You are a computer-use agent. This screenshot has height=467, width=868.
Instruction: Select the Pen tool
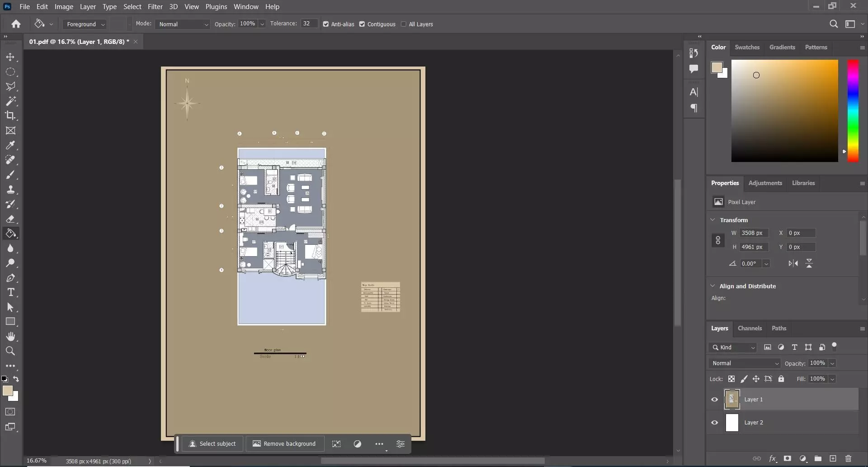click(x=10, y=278)
